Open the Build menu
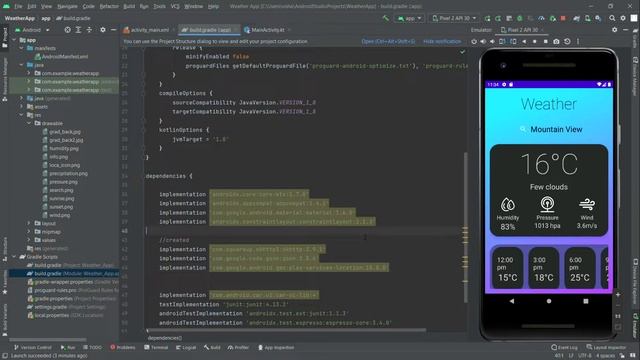The width and height of the screenshot is (640, 360). click(x=129, y=7)
